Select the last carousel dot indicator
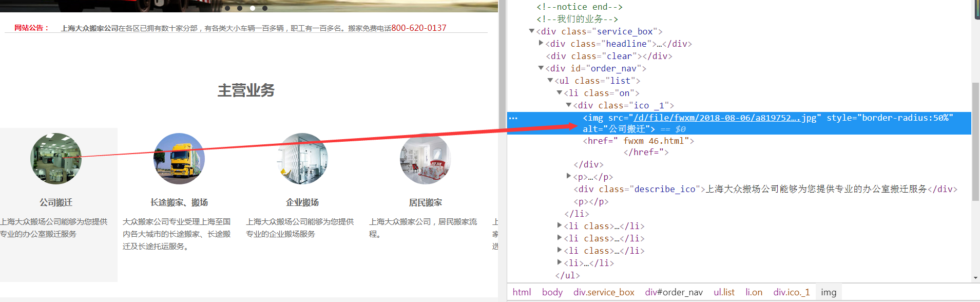 (265, 8)
